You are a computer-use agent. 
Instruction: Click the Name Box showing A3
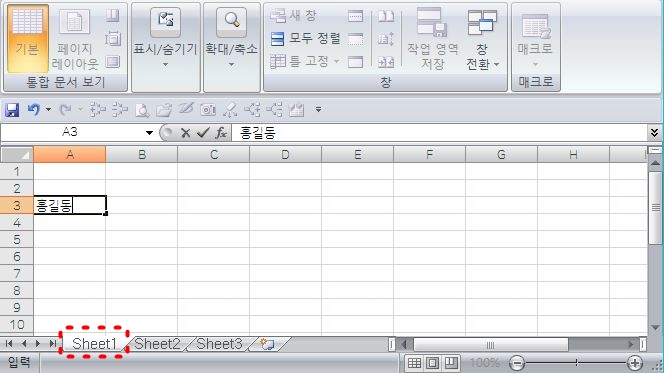[70, 133]
